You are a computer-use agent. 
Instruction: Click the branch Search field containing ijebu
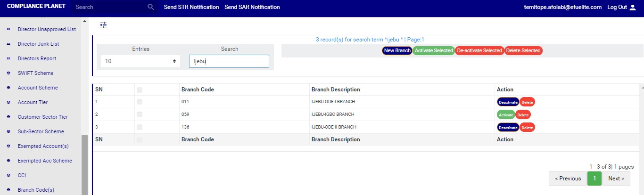pyautogui.click(x=229, y=61)
